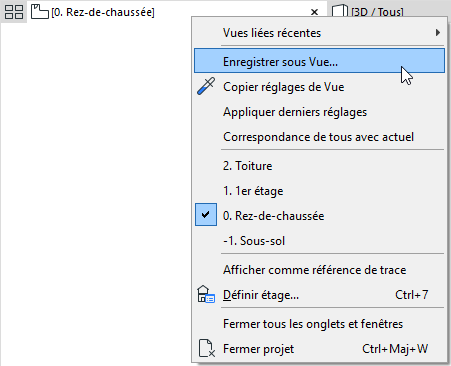The height and width of the screenshot is (366, 451).
Task: Click the floor plan icon on Rez-de-chaussée tab
Action: click(40, 12)
